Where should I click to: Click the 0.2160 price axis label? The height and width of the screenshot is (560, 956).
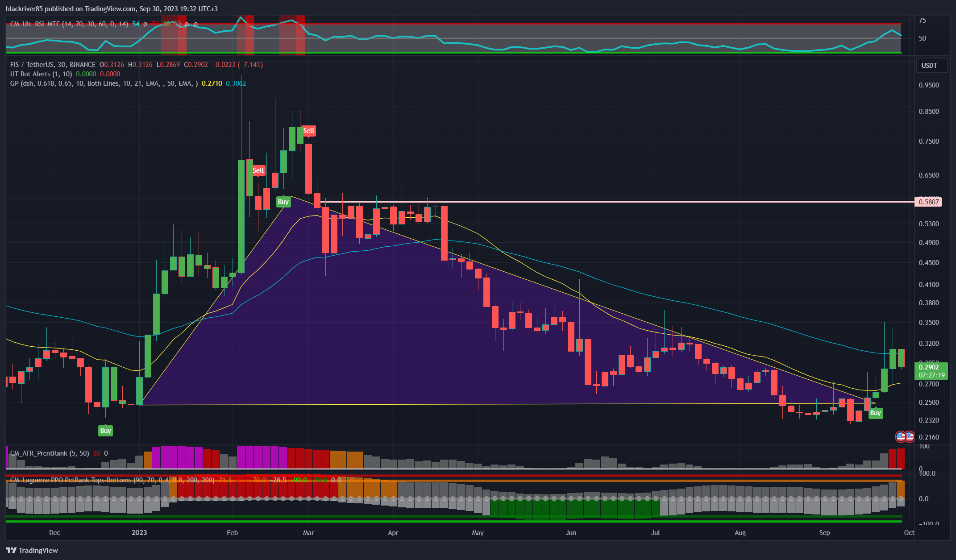[x=929, y=437]
